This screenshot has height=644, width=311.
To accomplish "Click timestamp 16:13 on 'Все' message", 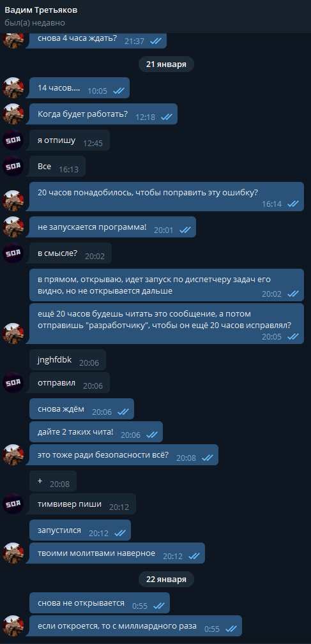I will point(68,168).
